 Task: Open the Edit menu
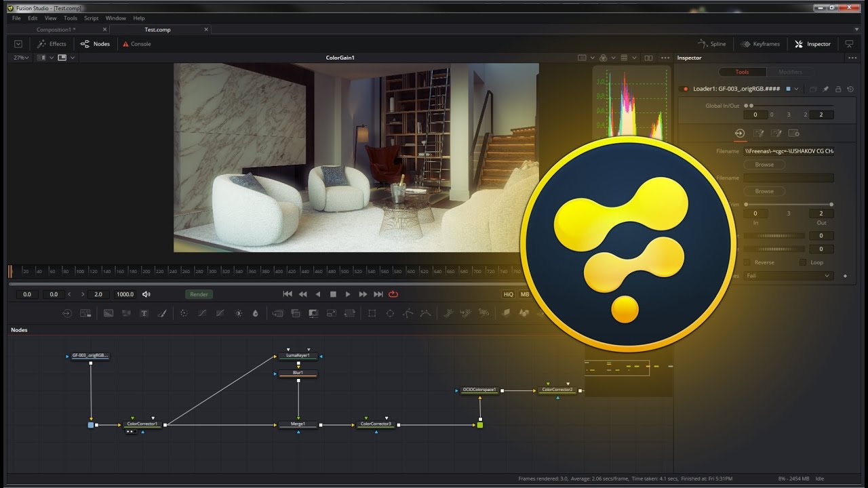tap(33, 18)
